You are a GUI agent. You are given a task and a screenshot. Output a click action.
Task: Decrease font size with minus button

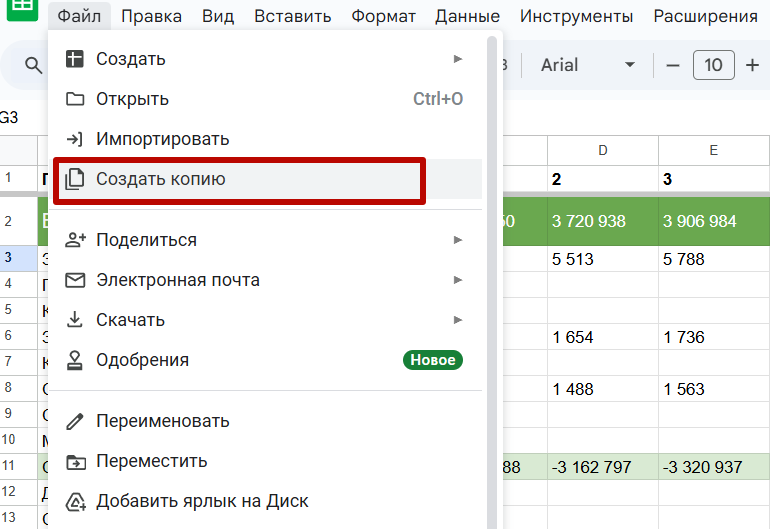pos(673,65)
